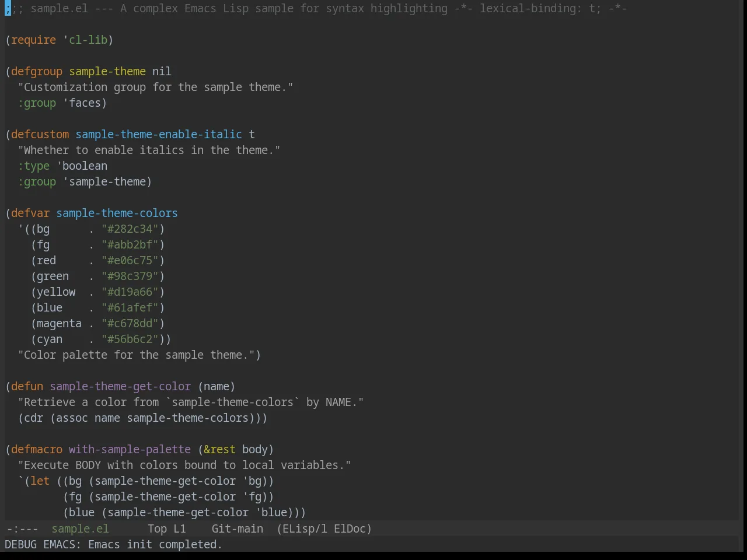The height and width of the screenshot is (560, 747).
Task: Click the 'green' key in the color alist
Action: tap(53, 276)
